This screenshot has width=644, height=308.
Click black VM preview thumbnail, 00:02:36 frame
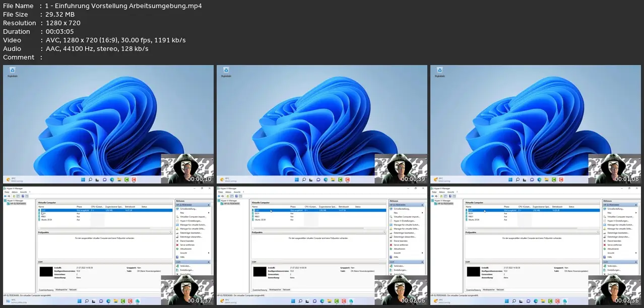coord(474,272)
